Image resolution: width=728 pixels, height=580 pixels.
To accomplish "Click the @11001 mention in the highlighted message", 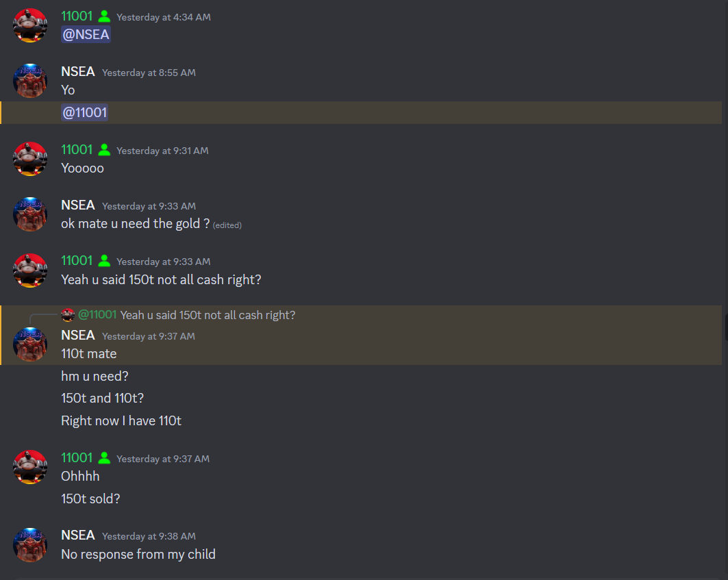I will coord(84,112).
